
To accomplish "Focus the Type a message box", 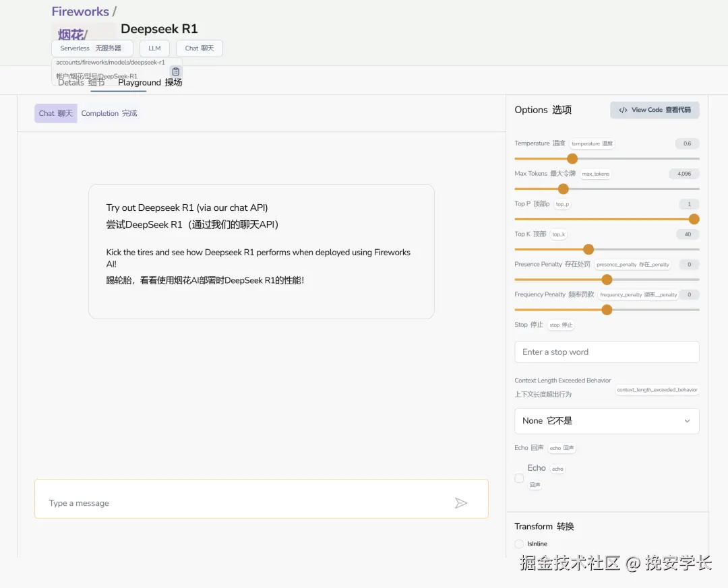I will pos(262,499).
